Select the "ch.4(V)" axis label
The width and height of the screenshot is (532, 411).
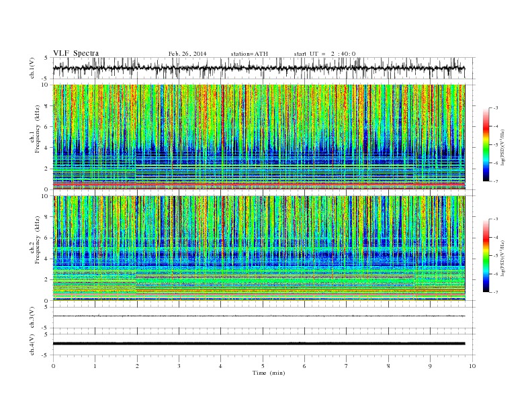32,345
